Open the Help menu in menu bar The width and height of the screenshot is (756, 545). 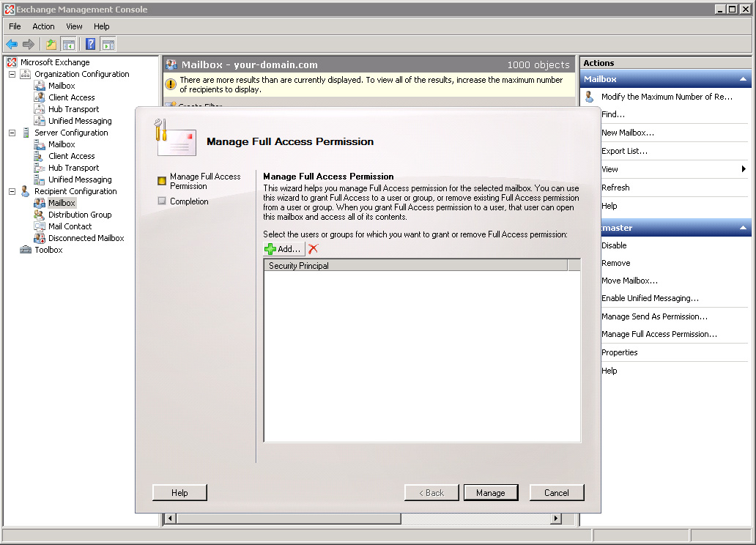(x=101, y=26)
